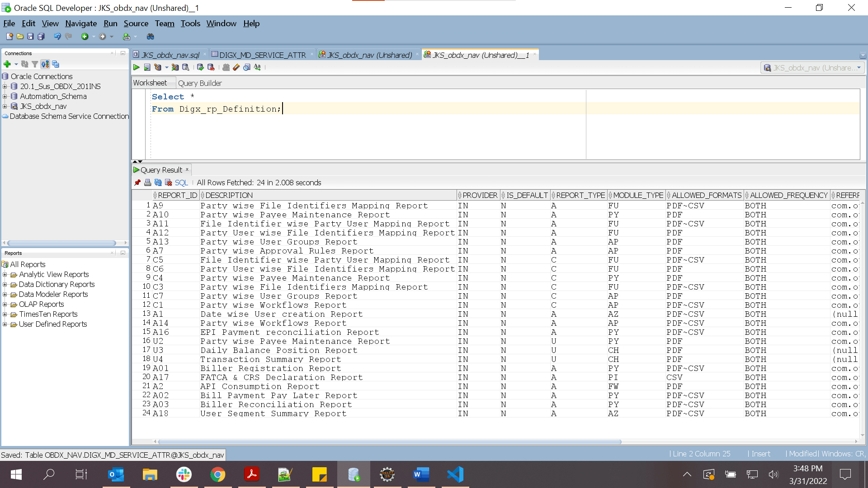868x488 pixels.
Task: Add a new connection with the green plus icon
Action: tap(7, 64)
